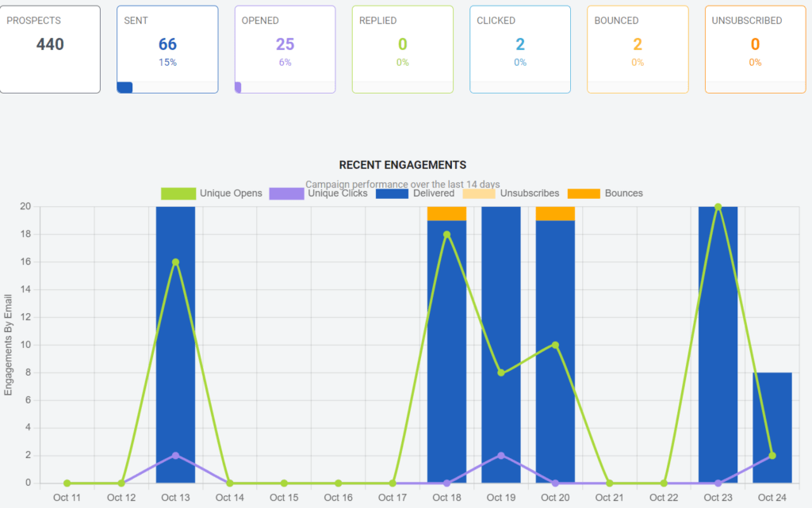
Task: Select the PROSPECTS stat card
Action: click(x=50, y=48)
